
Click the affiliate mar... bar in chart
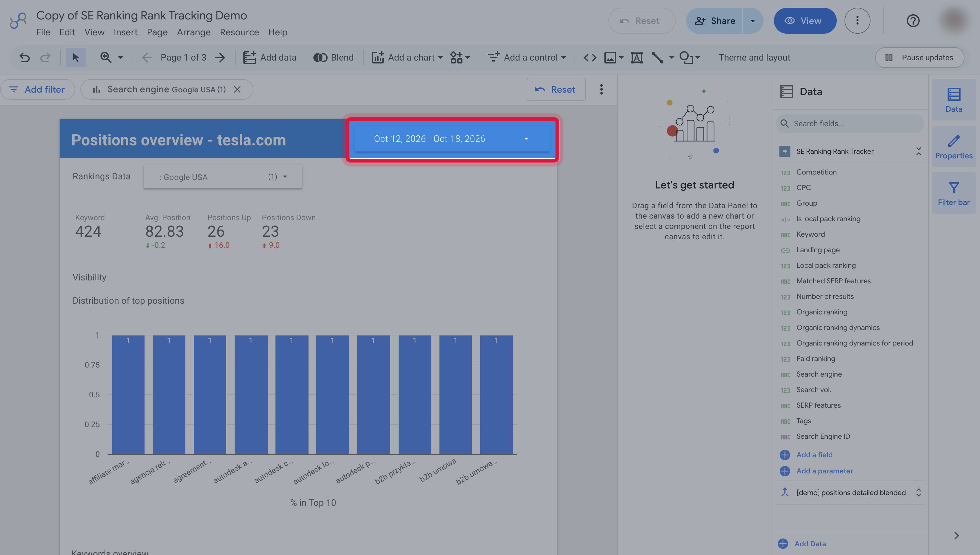click(128, 394)
